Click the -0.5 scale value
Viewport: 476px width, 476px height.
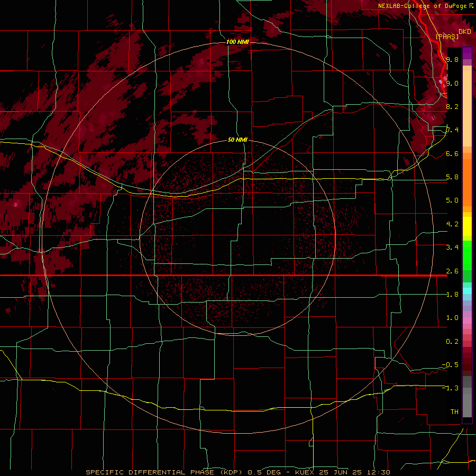point(451,365)
